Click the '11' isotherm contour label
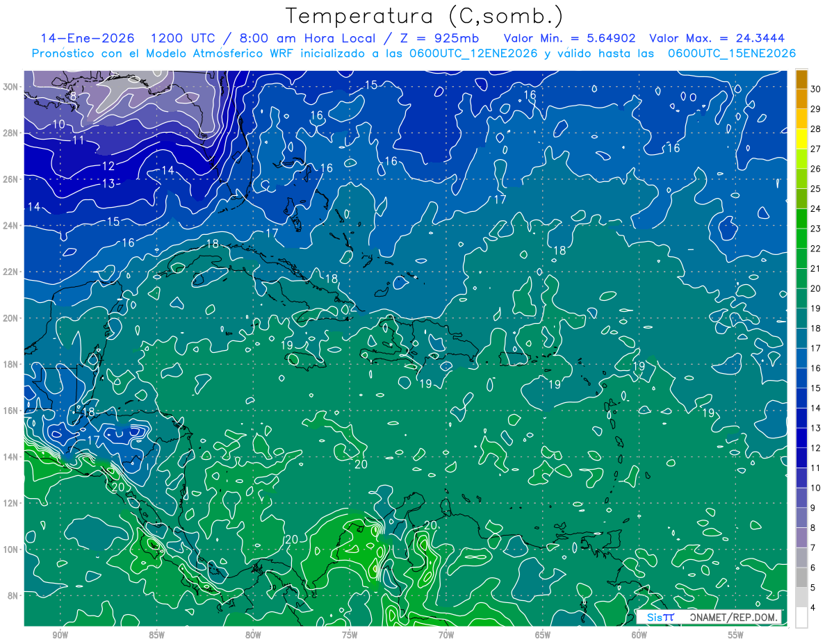The width and height of the screenshot is (834, 644). [78, 140]
